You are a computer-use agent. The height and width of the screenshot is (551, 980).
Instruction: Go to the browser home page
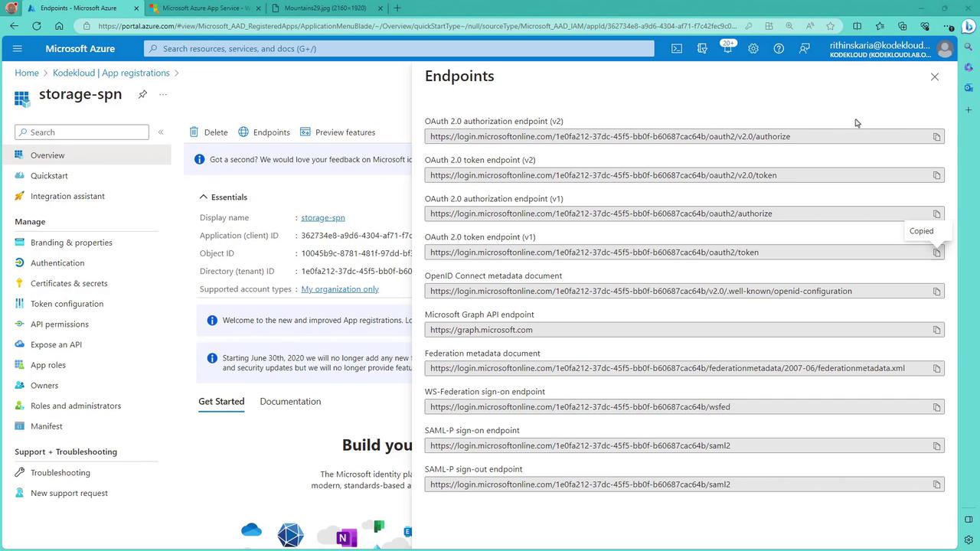click(59, 25)
